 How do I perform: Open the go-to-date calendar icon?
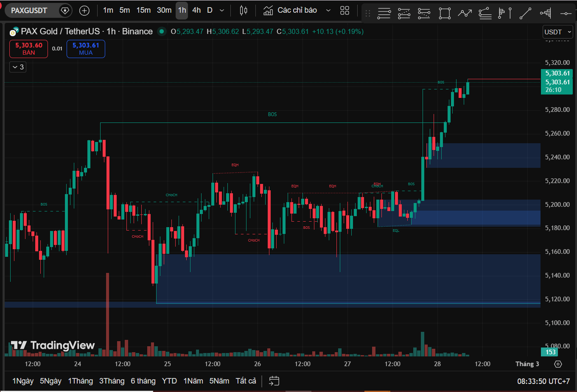coord(274,381)
